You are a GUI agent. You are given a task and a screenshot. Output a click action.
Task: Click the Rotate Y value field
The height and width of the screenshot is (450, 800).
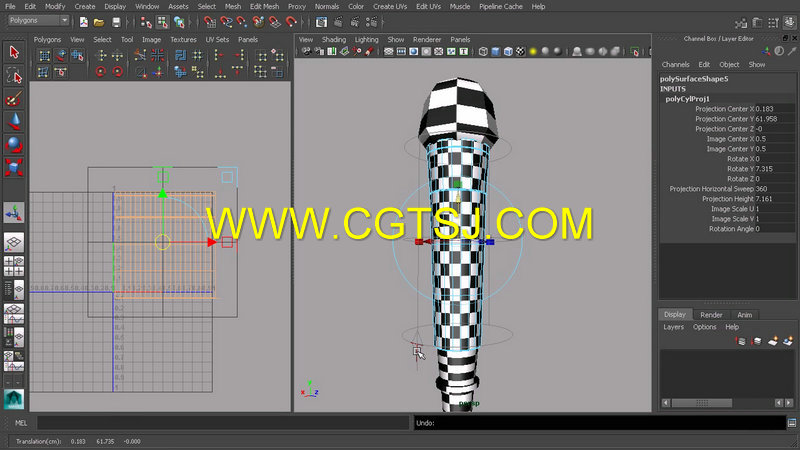[x=774, y=169]
